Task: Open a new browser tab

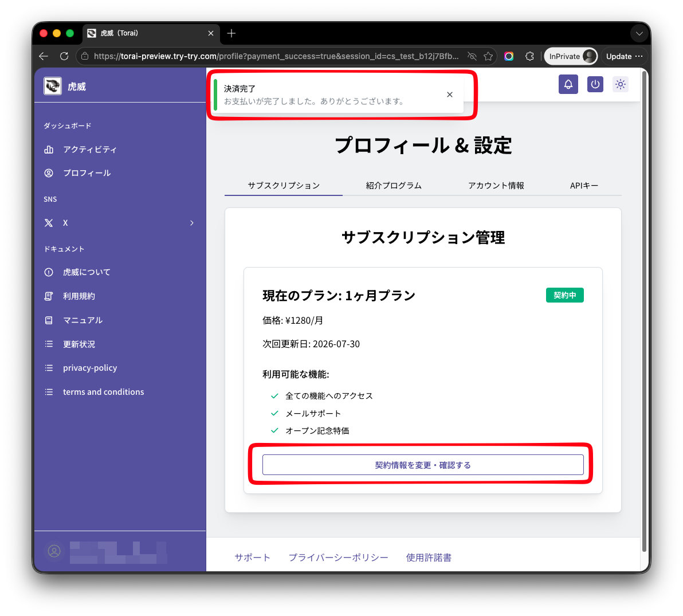Action: (231, 33)
